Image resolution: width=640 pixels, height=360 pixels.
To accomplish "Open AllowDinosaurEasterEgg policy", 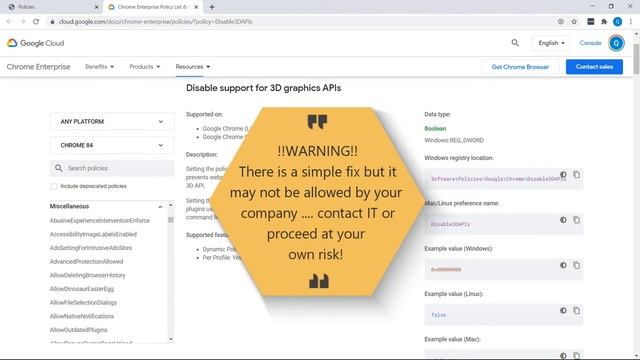I will tap(82, 289).
